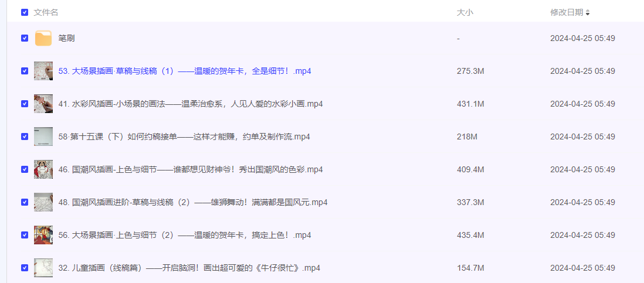
Task: Toggle the select-all checkbox beside 文件名
Action: [x=25, y=12]
